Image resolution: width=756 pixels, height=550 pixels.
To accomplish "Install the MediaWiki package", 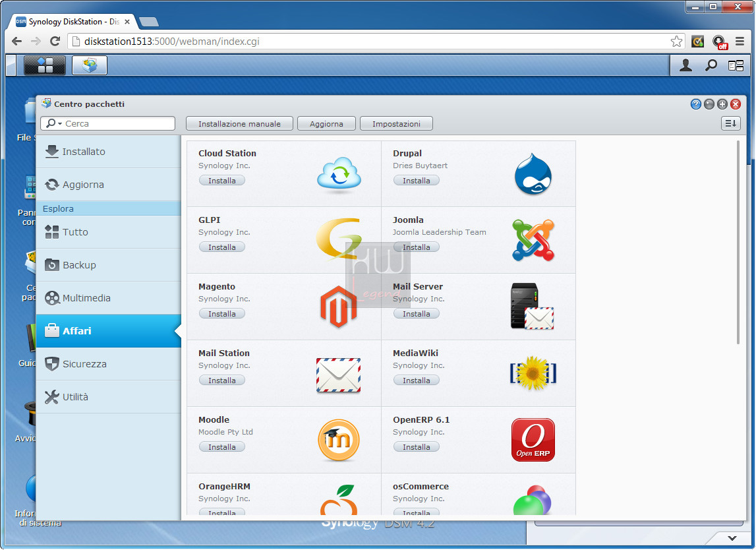I will [x=416, y=380].
